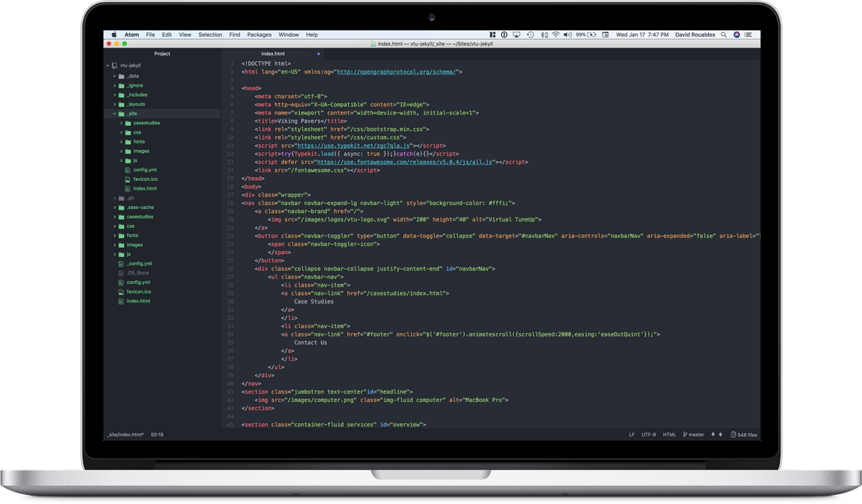Click the pull arrow in the status bar

coord(713,434)
